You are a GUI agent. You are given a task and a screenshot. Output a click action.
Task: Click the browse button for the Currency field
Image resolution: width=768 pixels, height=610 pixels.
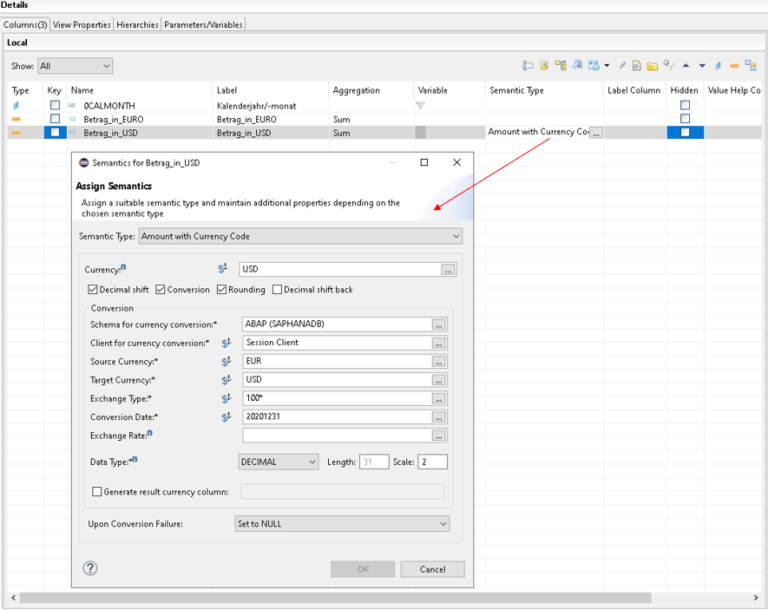pos(448,269)
